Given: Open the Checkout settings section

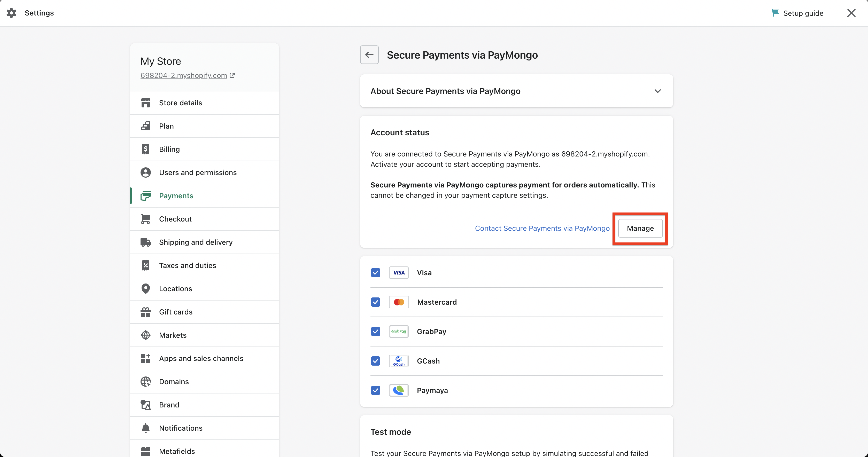Looking at the screenshot, I should [175, 219].
